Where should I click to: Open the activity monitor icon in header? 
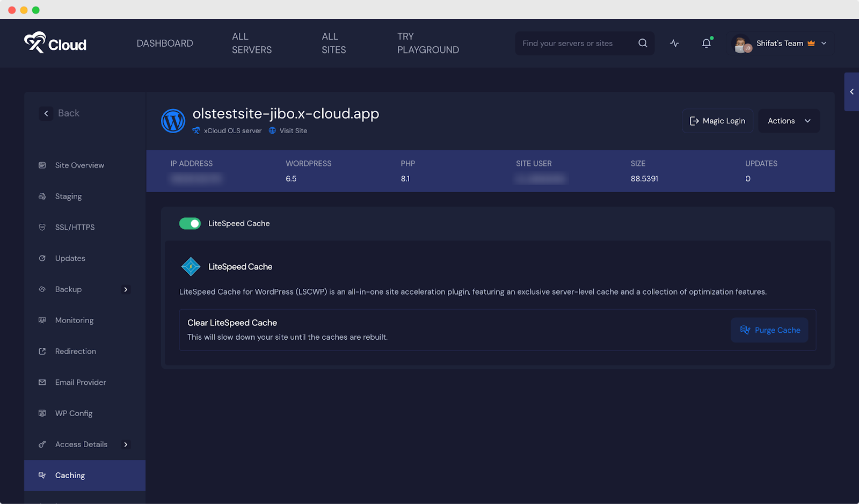click(674, 43)
